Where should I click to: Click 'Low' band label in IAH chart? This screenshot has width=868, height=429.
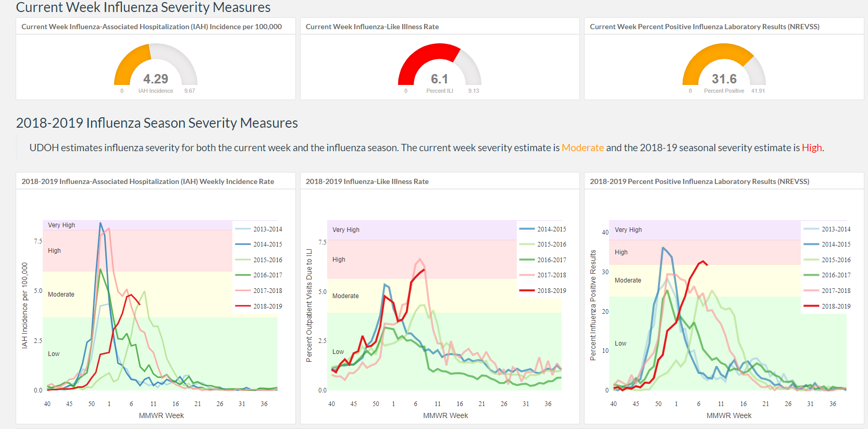point(54,354)
